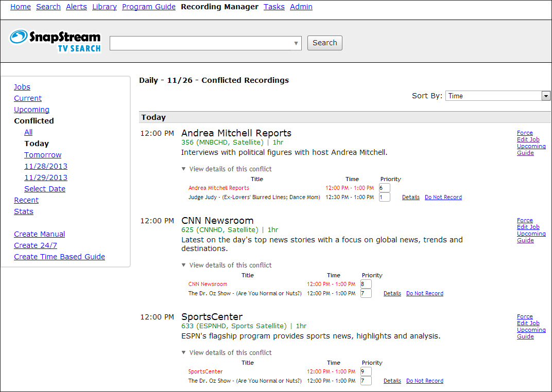The height and width of the screenshot is (392, 552).
Task: Edit priority field for SportsCenter row
Action: click(x=366, y=371)
